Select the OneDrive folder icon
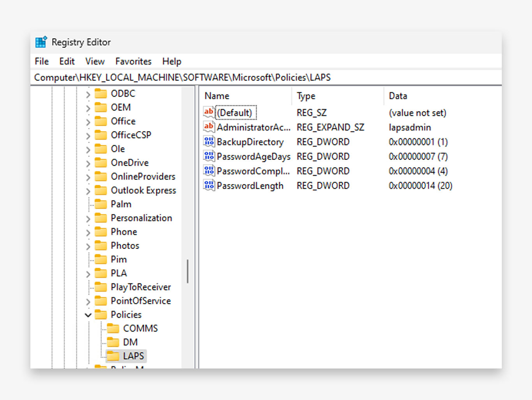This screenshot has height=400, width=532. point(101,162)
